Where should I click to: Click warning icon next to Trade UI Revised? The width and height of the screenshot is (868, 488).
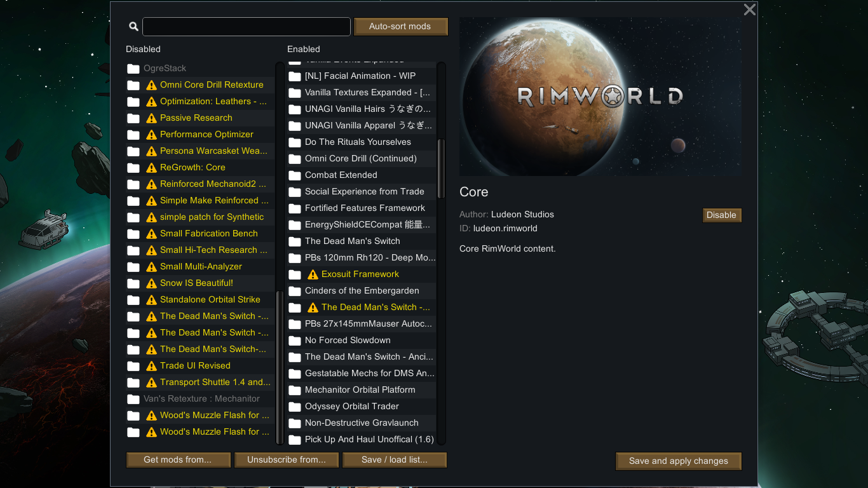pyautogui.click(x=151, y=366)
